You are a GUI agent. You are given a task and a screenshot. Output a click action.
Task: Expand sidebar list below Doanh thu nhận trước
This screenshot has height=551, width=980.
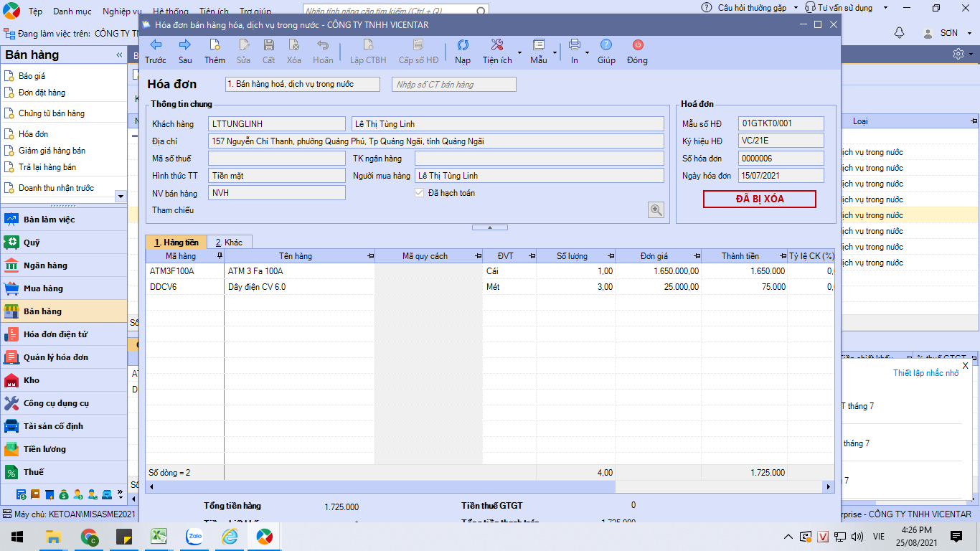point(121,196)
